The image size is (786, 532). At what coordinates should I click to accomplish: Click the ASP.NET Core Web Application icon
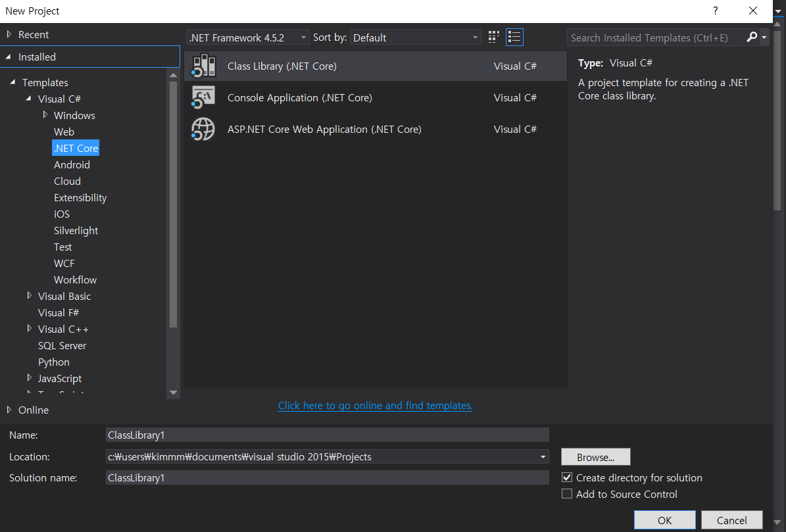tap(203, 130)
